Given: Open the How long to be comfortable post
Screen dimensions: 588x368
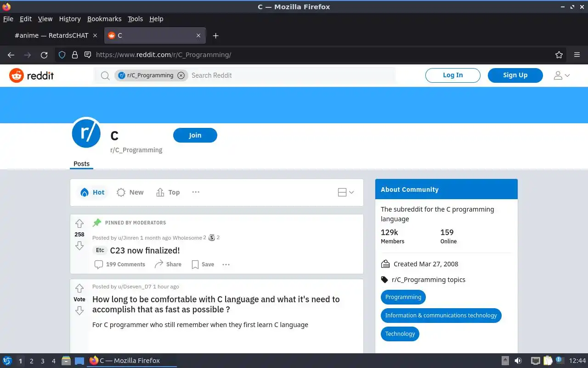Looking at the screenshot, I should click(216, 304).
